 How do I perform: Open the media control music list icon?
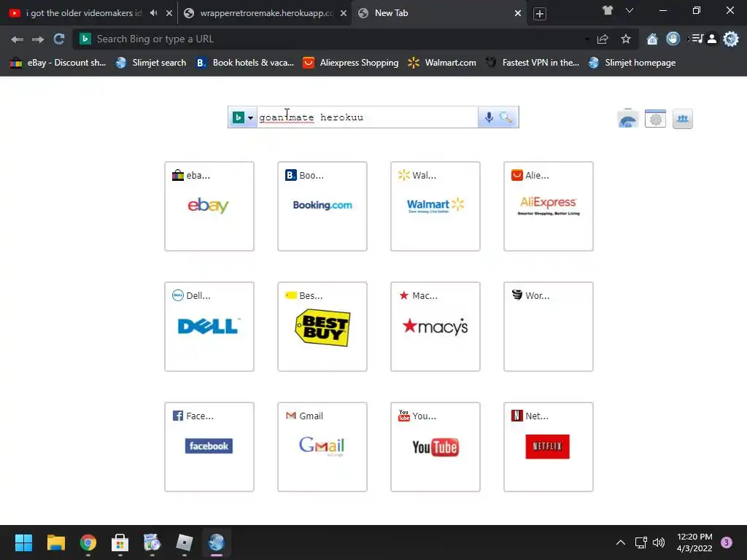697,39
